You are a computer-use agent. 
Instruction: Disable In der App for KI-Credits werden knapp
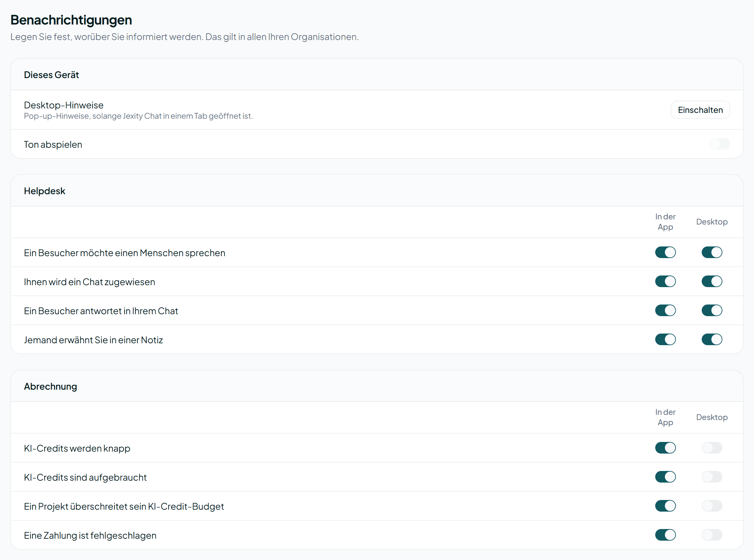[665, 448]
